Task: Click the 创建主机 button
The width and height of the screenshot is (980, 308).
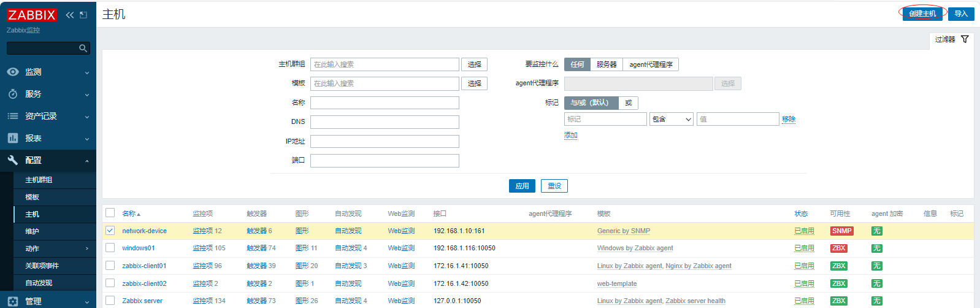Action: pyautogui.click(x=922, y=13)
